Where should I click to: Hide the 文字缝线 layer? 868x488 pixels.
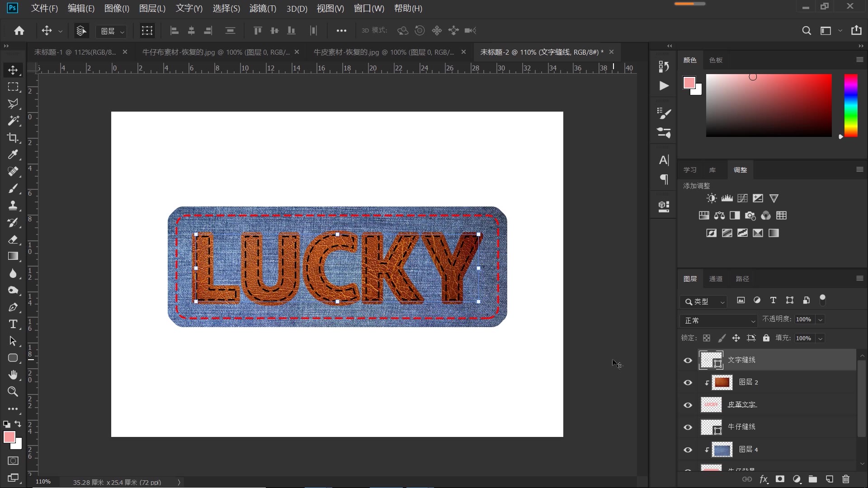pyautogui.click(x=688, y=360)
